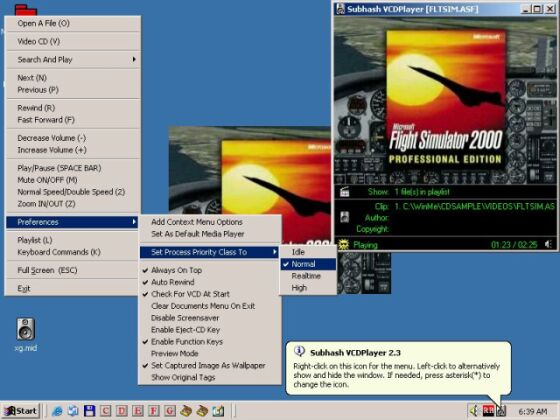Screen dimensions: 560x420
Task: Toggle Enable Function Keys
Action: pos(210,342)
